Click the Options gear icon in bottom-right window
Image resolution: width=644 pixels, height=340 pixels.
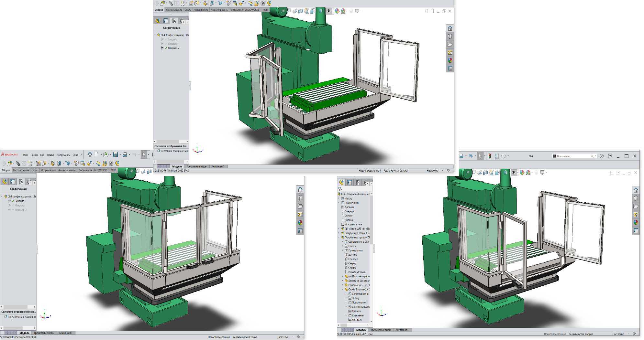tap(504, 156)
